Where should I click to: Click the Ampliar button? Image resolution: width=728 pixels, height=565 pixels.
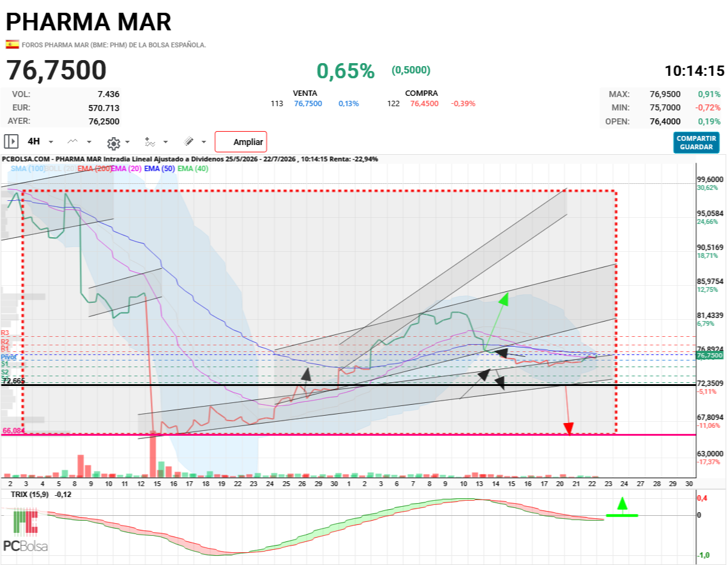click(x=241, y=142)
